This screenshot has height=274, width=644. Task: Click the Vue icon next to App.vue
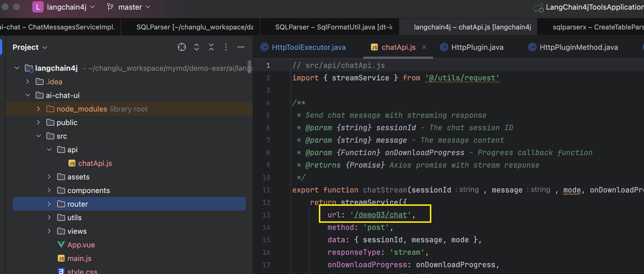click(x=61, y=245)
